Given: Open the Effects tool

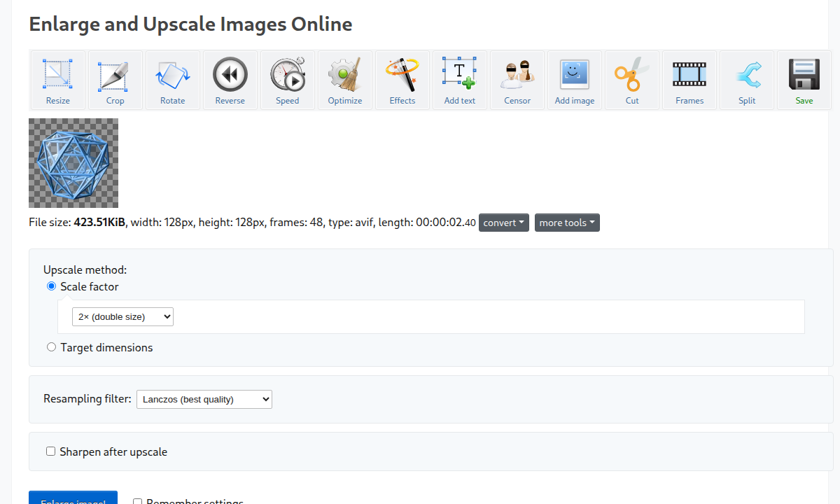Looking at the screenshot, I should coord(402,80).
